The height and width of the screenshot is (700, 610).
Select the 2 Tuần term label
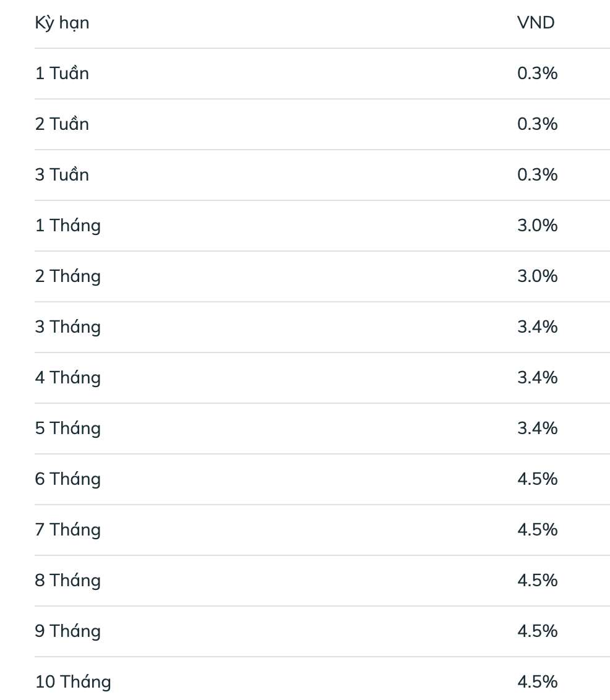coord(62,124)
